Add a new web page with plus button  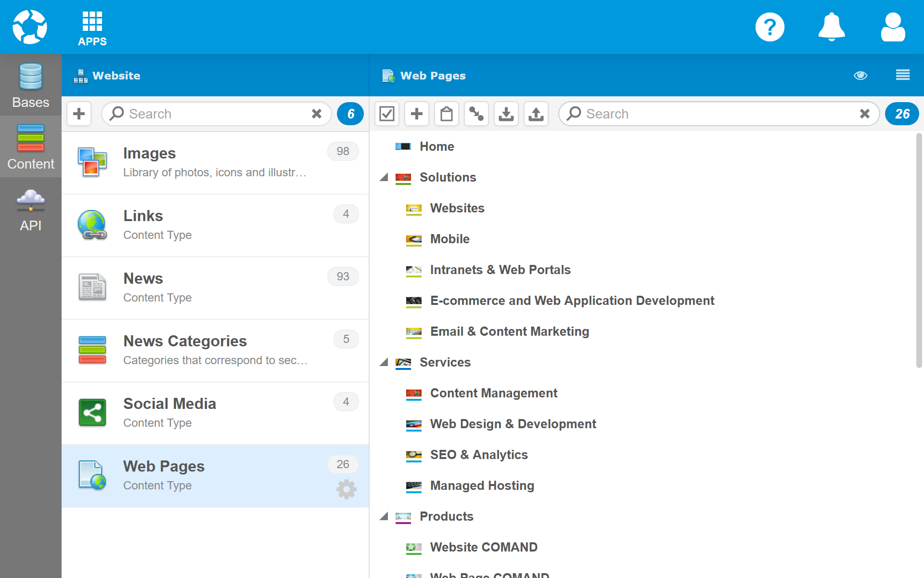tap(417, 114)
